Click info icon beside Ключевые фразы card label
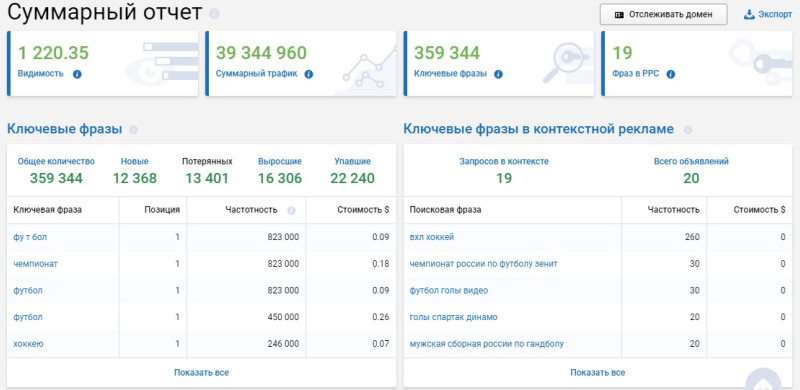Viewport: 800px width, 390px height. (498, 74)
